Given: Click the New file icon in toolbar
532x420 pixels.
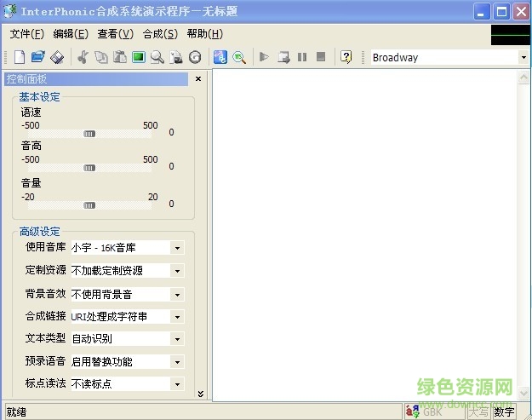Looking at the screenshot, I should (19, 57).
